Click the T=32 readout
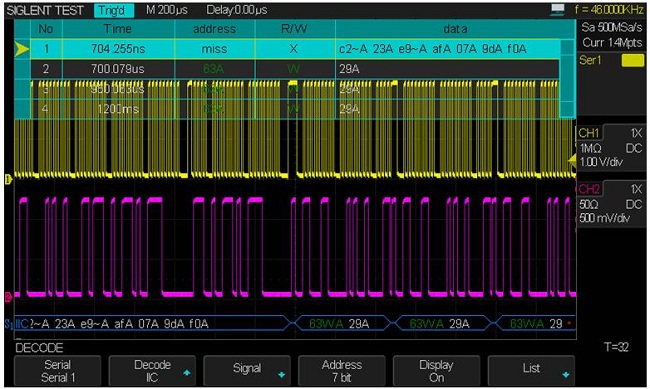650x389 pixels. coord(616,347)
